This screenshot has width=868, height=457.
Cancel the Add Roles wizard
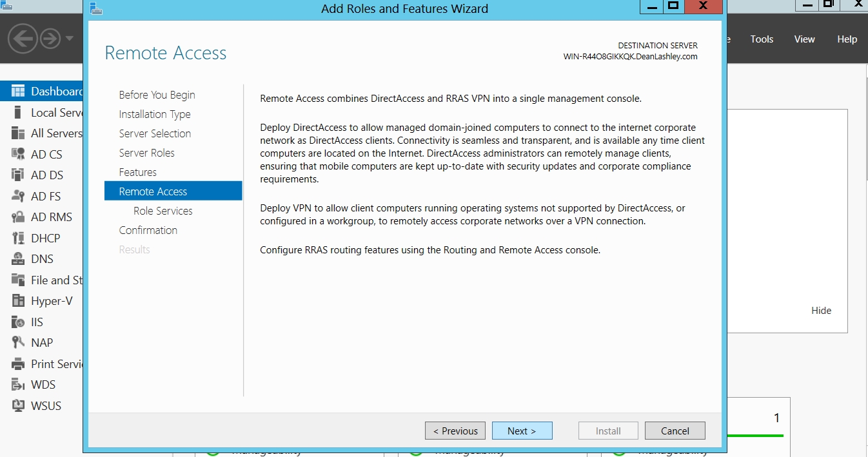click(675, 431)
